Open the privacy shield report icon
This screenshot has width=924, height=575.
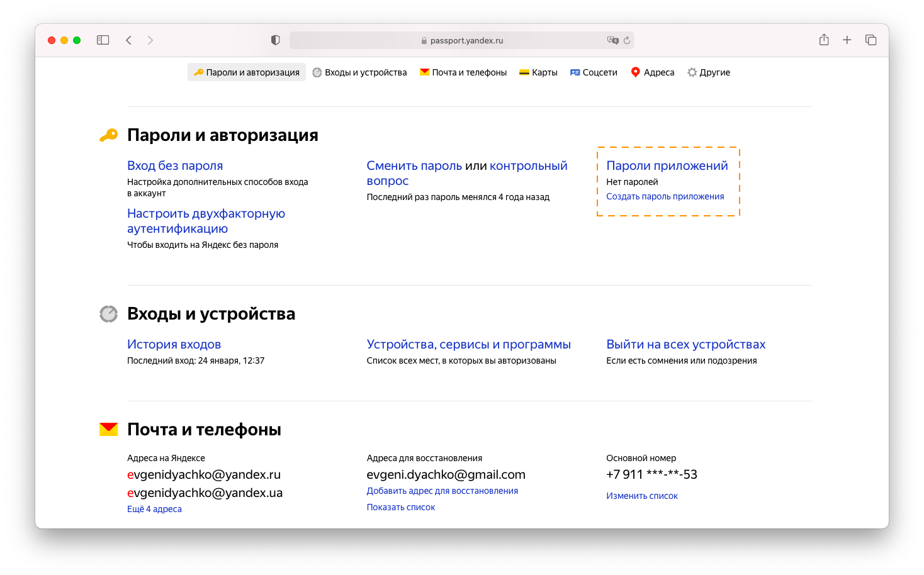pyautogui.click(x=275, y=40)
